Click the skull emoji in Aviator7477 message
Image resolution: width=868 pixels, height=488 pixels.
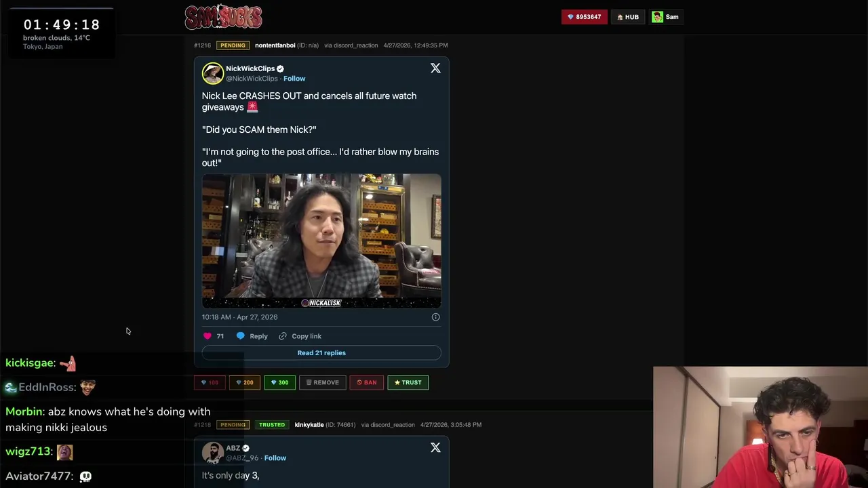85,476
